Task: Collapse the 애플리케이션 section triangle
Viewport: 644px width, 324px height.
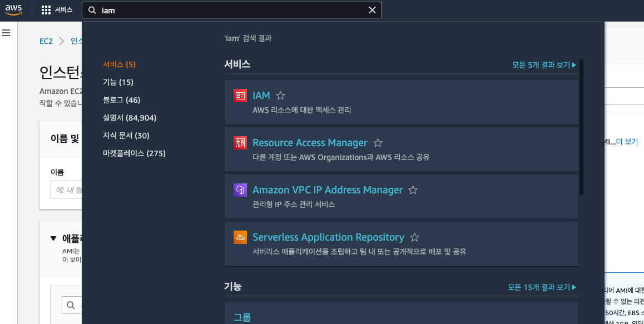Action: 53,238
